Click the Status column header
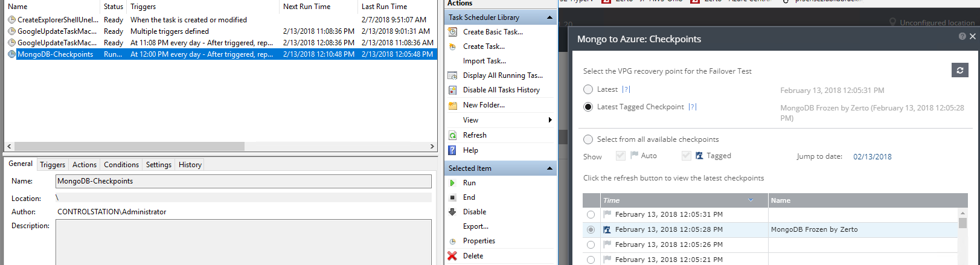 point(114,7)
